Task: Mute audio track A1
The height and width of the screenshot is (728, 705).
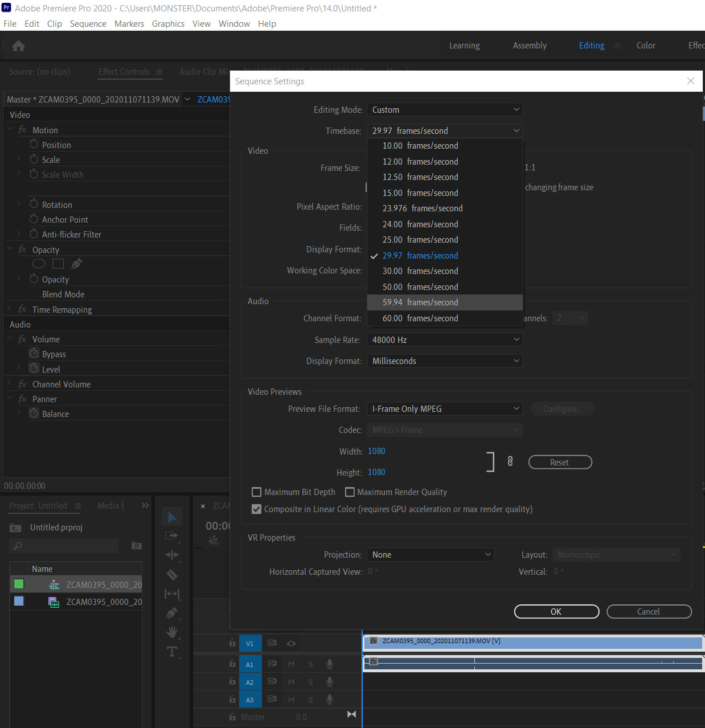Action: 291,664
